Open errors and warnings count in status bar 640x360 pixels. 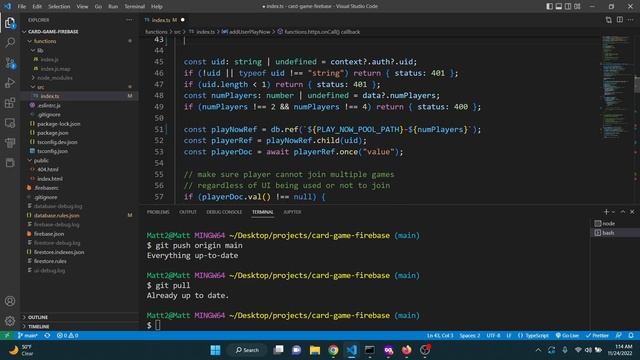click(x=67, y=336)
